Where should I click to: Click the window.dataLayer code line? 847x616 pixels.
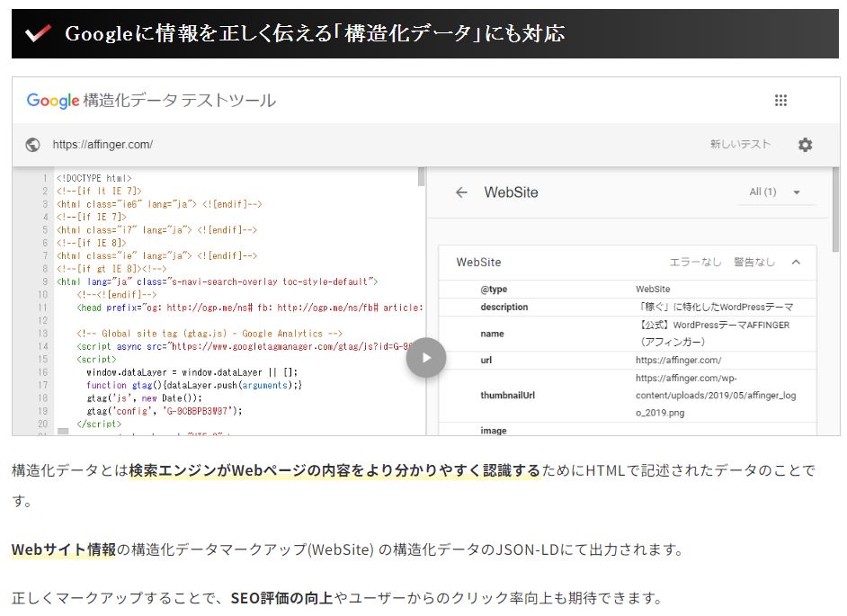(x=192, y=373)
